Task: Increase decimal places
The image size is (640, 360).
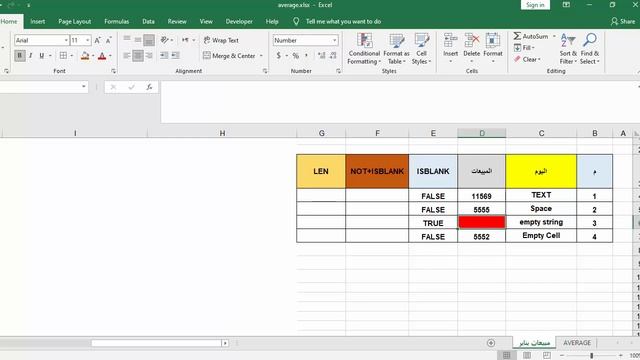Action: [322, 56]
